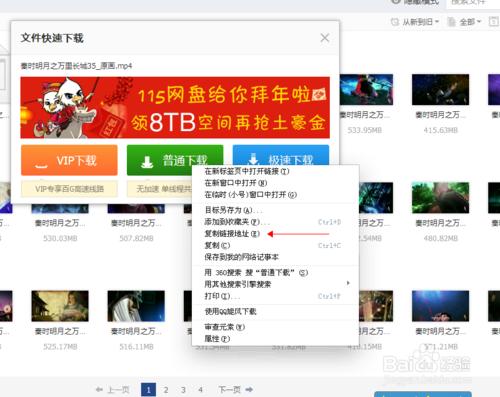Image resolution: width=500 pixels, height=397 pixels.
Task: Go to page 4 in pagination
Action: tap(200, 390)
